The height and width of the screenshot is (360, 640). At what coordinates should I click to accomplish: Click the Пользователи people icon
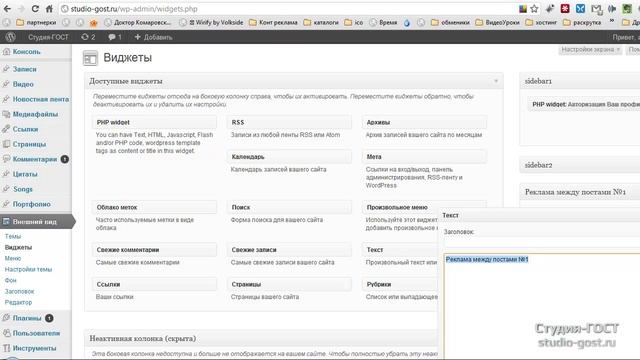pyautogui.click(x=6, y=333)
